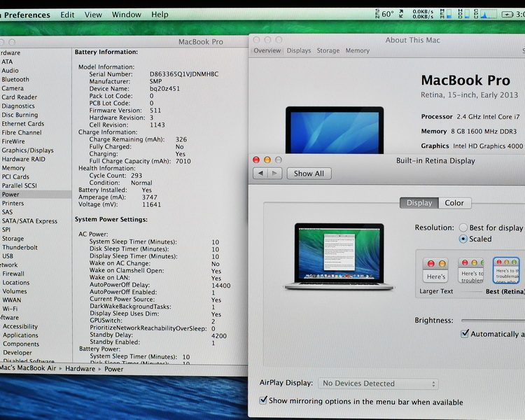525x420 pixels.
Task: Select the Scaled resolution radio button
Action: pyautogui.click(x=463, y=239)
